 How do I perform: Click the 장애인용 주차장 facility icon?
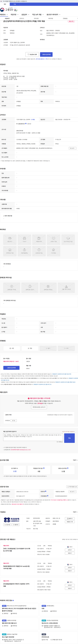tap(12, 288)
